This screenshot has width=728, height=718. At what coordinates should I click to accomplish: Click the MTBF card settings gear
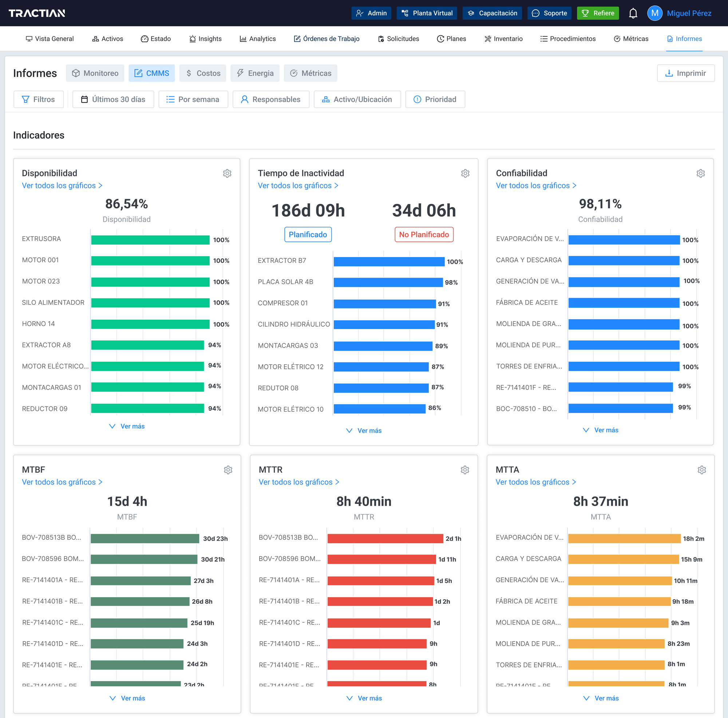[x=228, y=470]
